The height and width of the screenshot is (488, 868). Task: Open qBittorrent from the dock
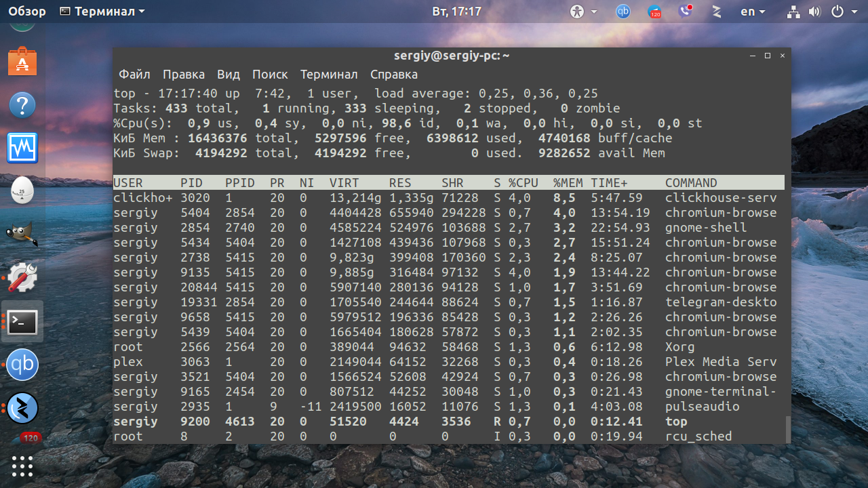[22, 365]
